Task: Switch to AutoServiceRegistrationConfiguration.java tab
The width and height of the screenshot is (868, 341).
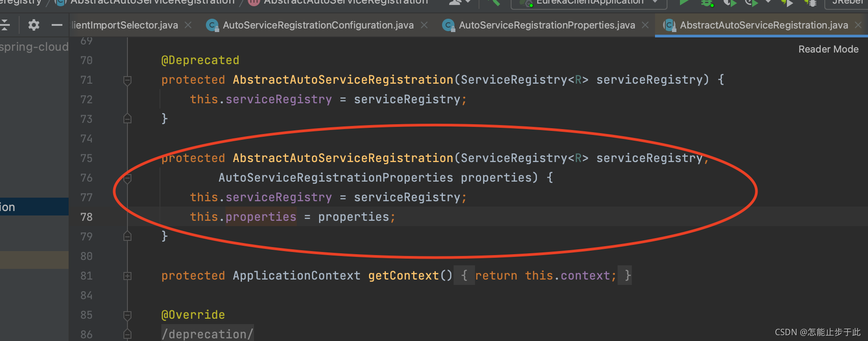Action: [x=318, y=25]
